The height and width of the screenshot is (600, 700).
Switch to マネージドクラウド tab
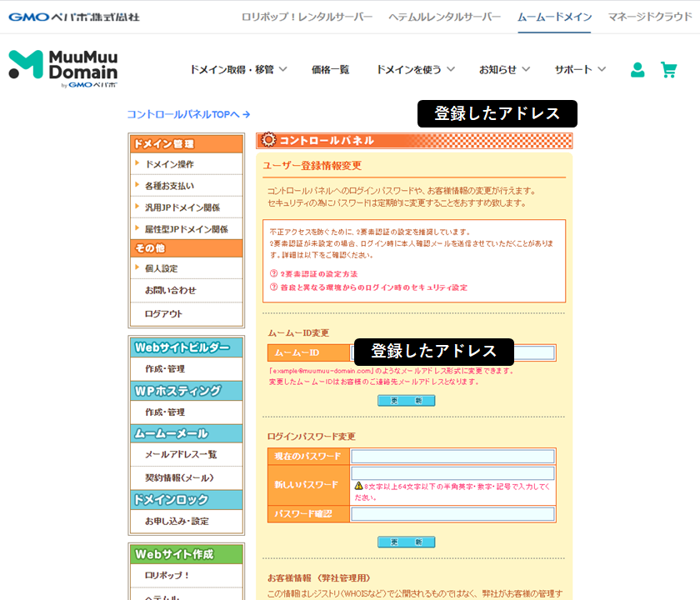(x=650, y=17)
